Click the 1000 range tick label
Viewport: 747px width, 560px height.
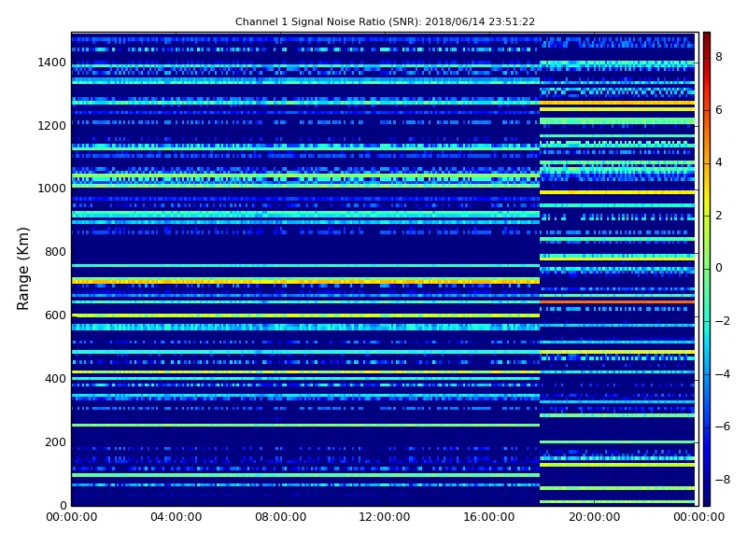tap(52, 189)
